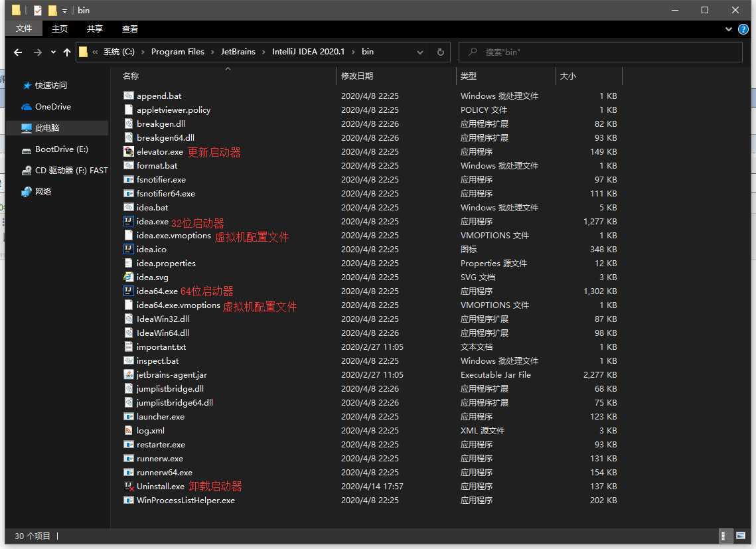Select format.bat file name
This screenshot has height=549, width=756.
pyautogui.click(x=157, y=165)
